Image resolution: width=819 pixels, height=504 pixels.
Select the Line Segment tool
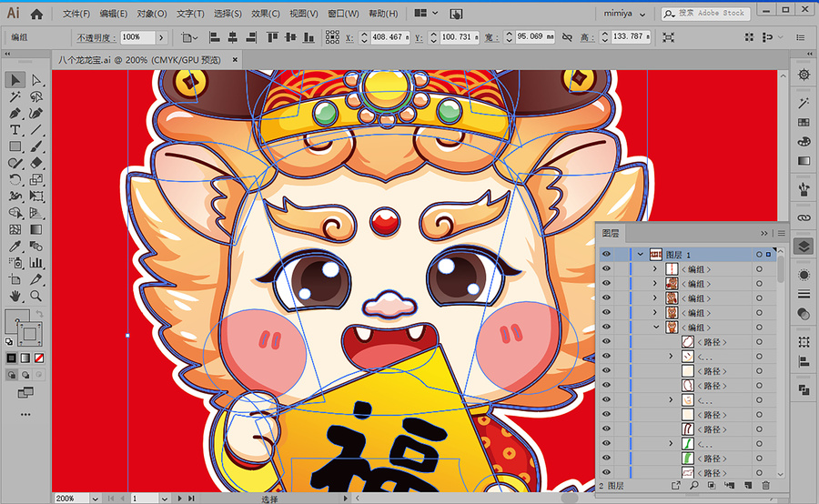[x=36, y=130]
